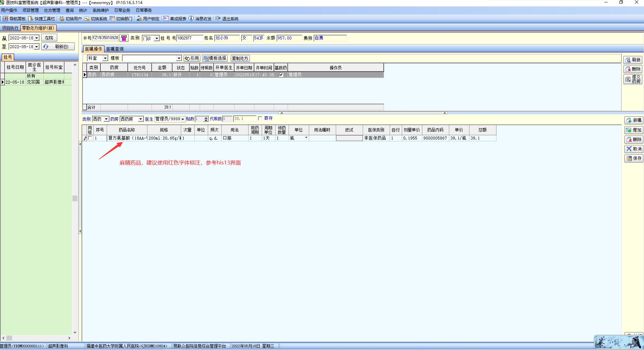Open the 日常业务 menu
644x350 pixels.
pyautogui.click(x=122, y=10)
